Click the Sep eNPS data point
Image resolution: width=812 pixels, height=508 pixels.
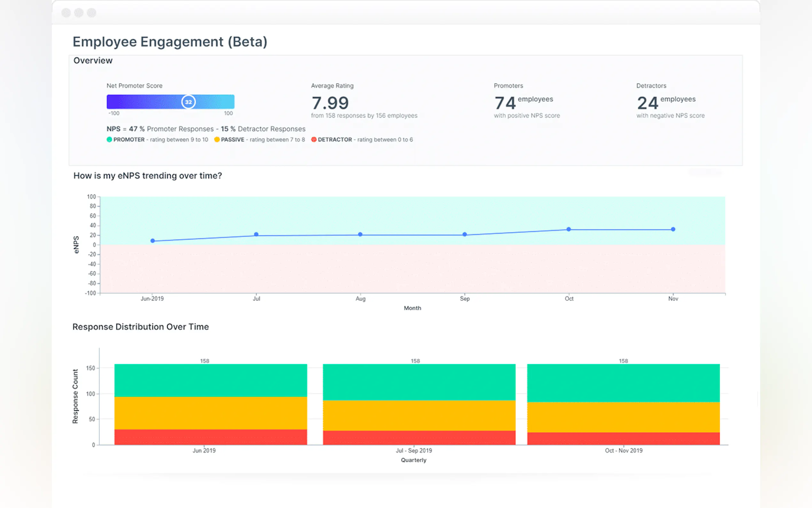pyautogui.click(x=465, y=234)
